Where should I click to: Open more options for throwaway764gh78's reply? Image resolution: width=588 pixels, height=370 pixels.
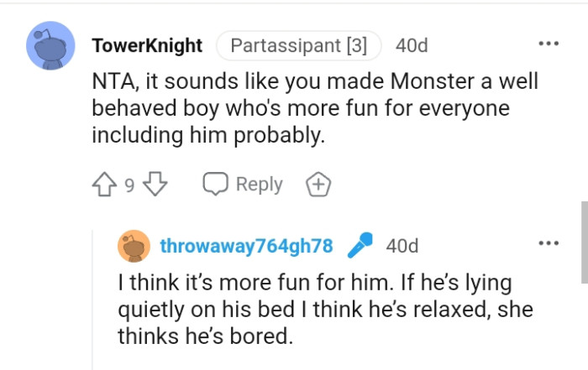[549, 244]
